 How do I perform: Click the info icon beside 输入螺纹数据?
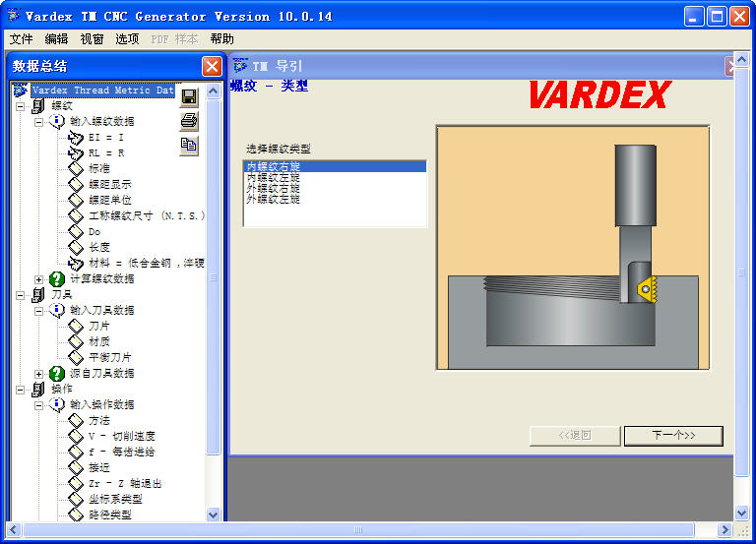coord(57,121)
